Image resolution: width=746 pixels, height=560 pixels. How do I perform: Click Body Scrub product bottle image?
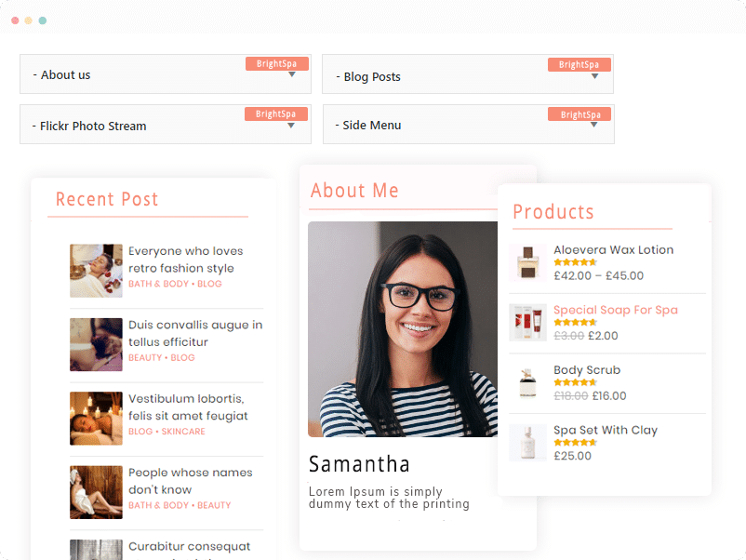(x=527, y=383)
